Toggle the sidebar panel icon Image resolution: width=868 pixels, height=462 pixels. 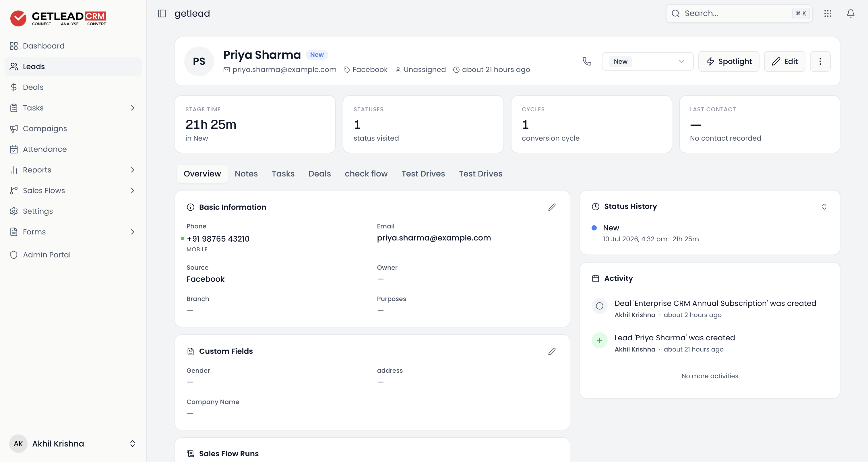162,13
